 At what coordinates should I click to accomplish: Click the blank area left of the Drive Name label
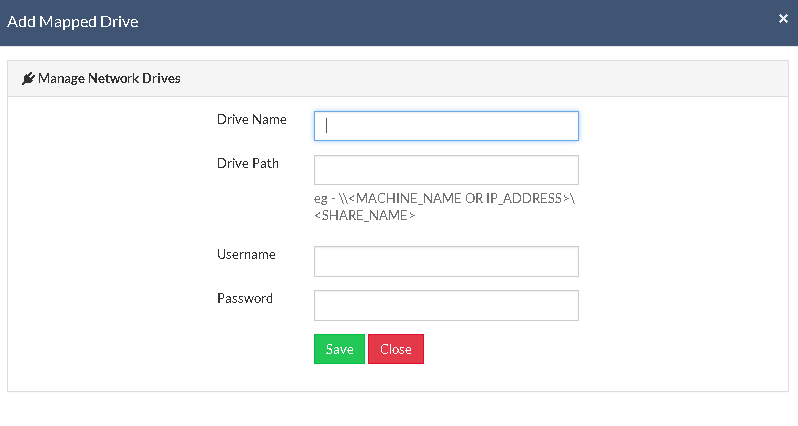[112, 119]
